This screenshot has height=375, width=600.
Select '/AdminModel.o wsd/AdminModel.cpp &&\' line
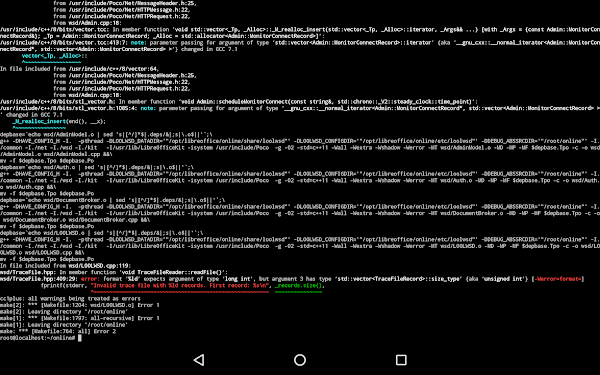point(56,154)
